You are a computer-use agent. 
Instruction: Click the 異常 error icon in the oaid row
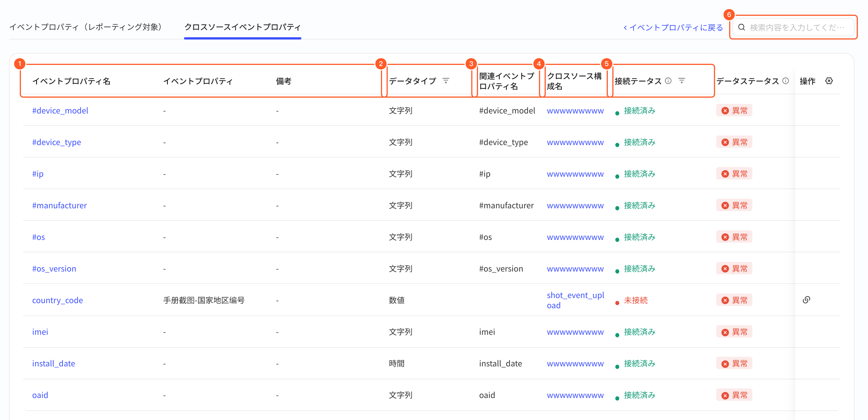point(725,395)
